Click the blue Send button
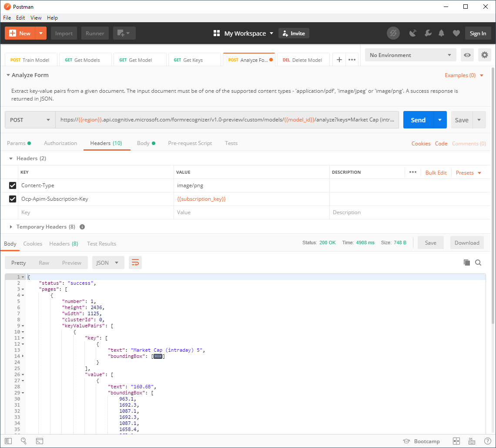496x448 pixels. click(x=418, y=120)
